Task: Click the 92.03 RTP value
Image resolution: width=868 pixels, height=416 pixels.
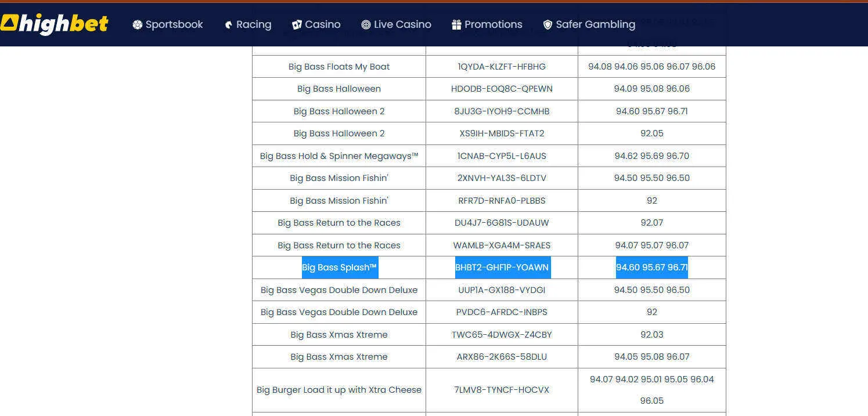Action: pos(652,335)
